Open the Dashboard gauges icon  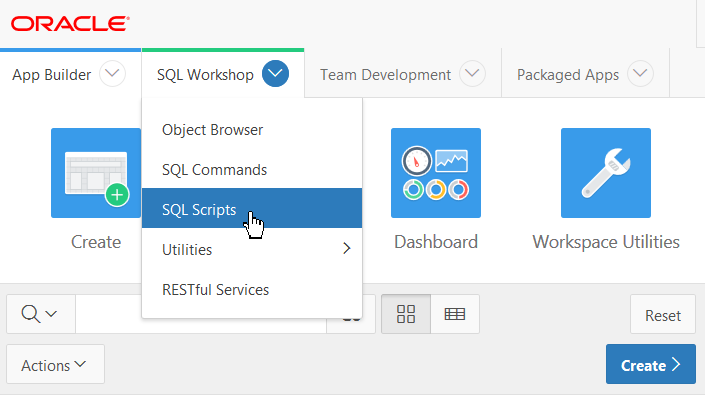436,173
